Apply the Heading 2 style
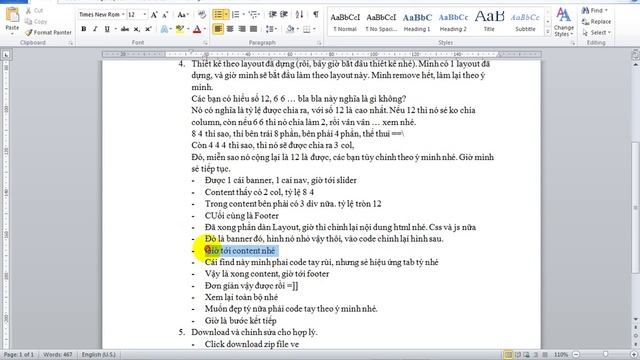The width and height of the screenshot is (640, 360). (x=453, y=22)
